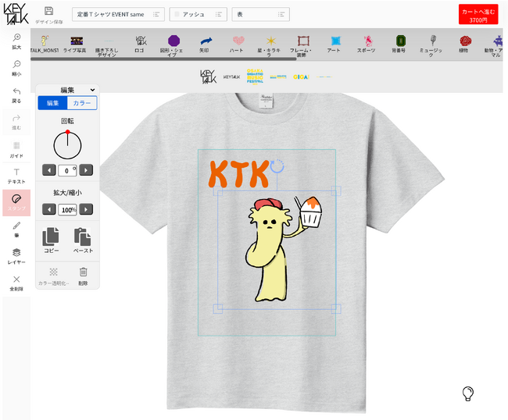Open the ミュージック stamp category
The height and width of the screenshot is (420, 508).
coord(432,46)
